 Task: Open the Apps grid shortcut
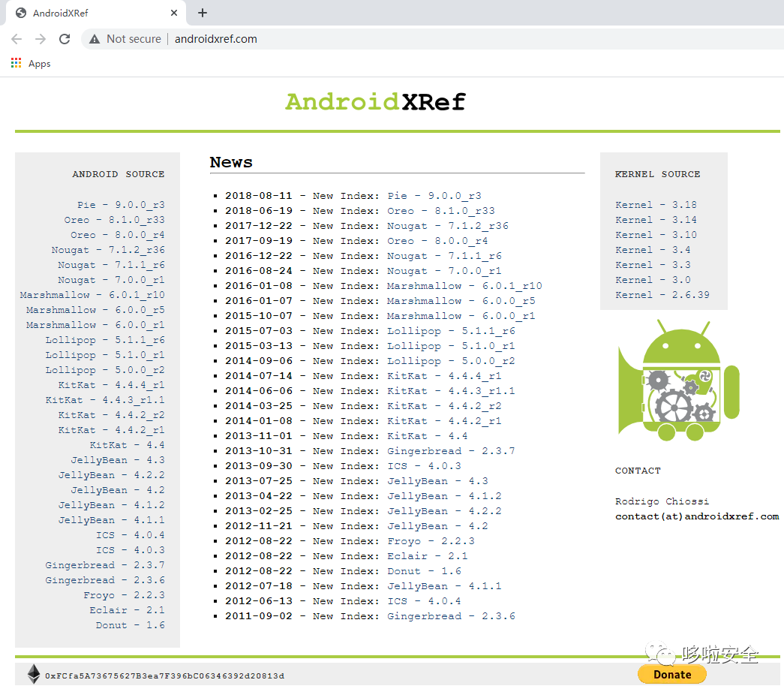16,63
